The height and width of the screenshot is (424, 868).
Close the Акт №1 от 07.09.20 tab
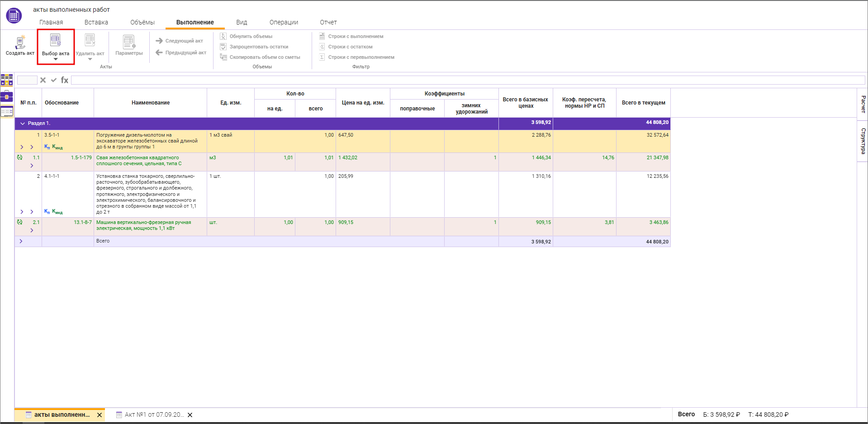pyautogui.click(x=190, y=415)
